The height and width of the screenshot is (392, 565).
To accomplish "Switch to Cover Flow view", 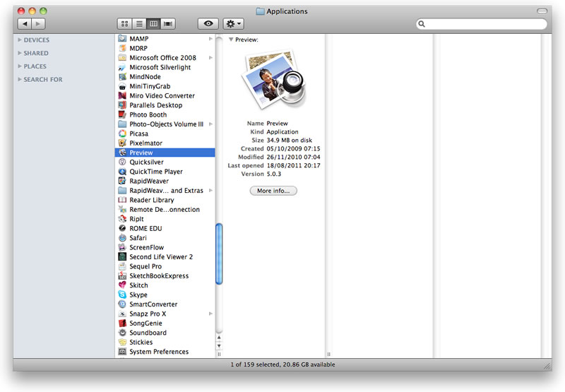I will (x=168, y=23).
